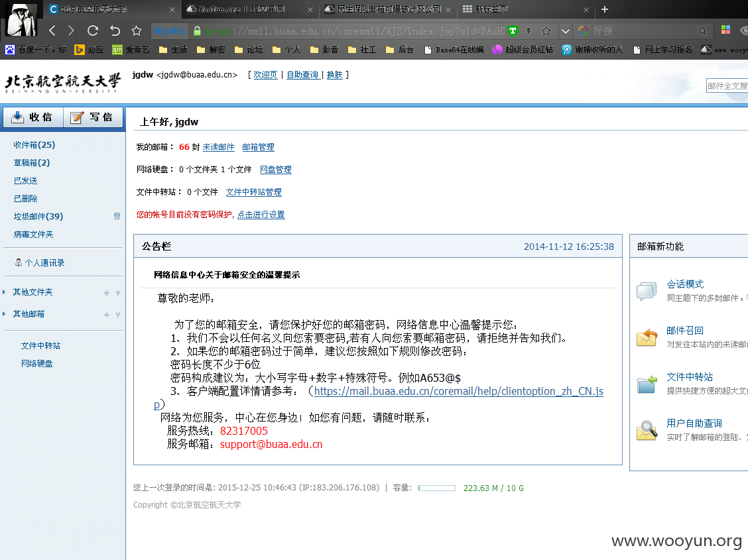Open the address bar dropdown arrow
Viewport: 748px width, 560px height.
(565, 31)
